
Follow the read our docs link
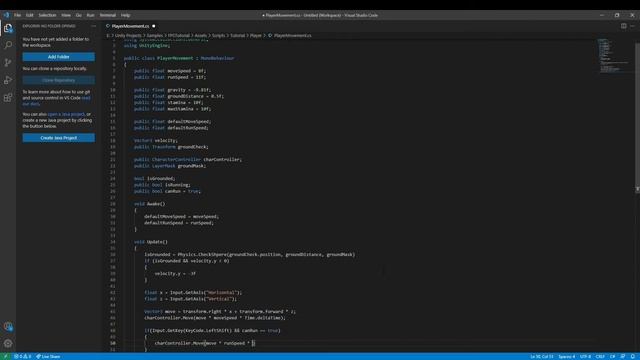(x=56, y=101)
